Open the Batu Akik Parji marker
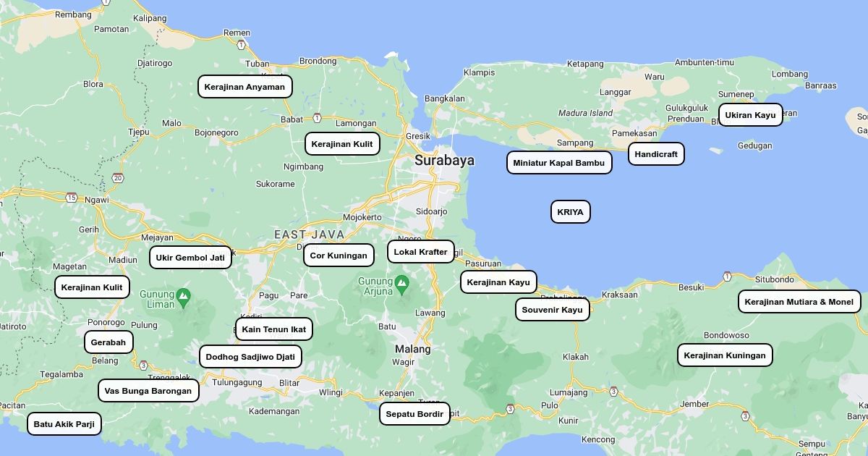Screen dimensions: 868x456 pyautogui.click(x=64, y=424)
